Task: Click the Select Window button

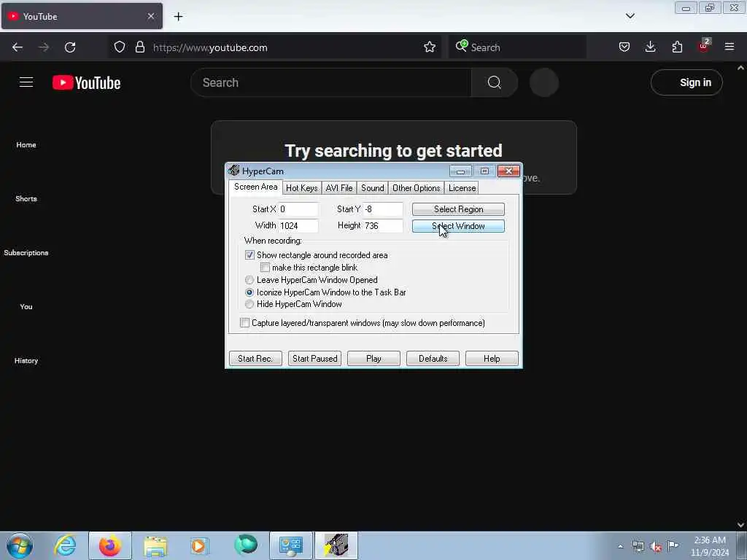Action: coord(458,226)
